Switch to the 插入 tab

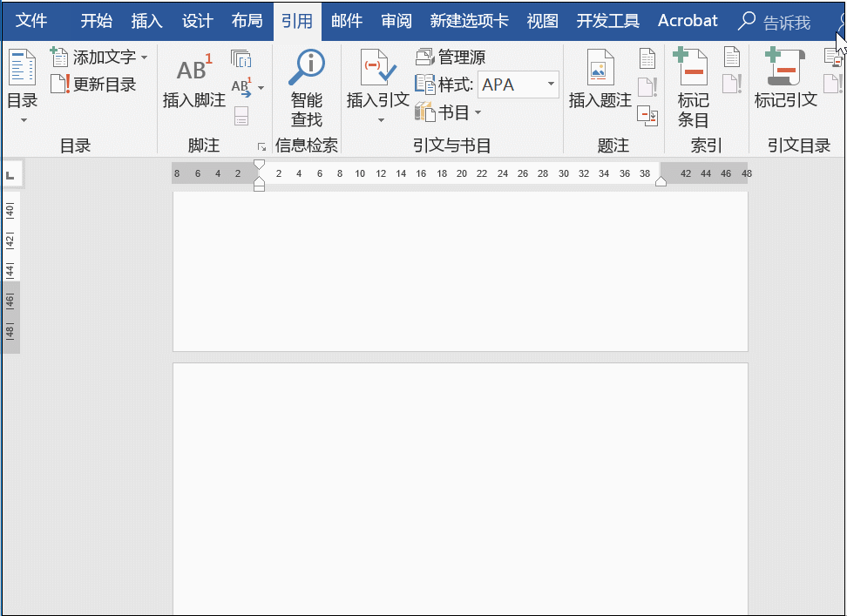(147, 21)
